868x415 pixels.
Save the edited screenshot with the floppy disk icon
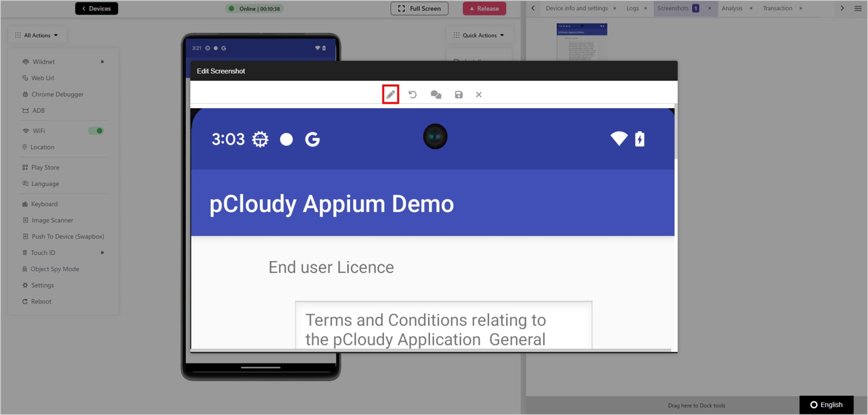459,95
